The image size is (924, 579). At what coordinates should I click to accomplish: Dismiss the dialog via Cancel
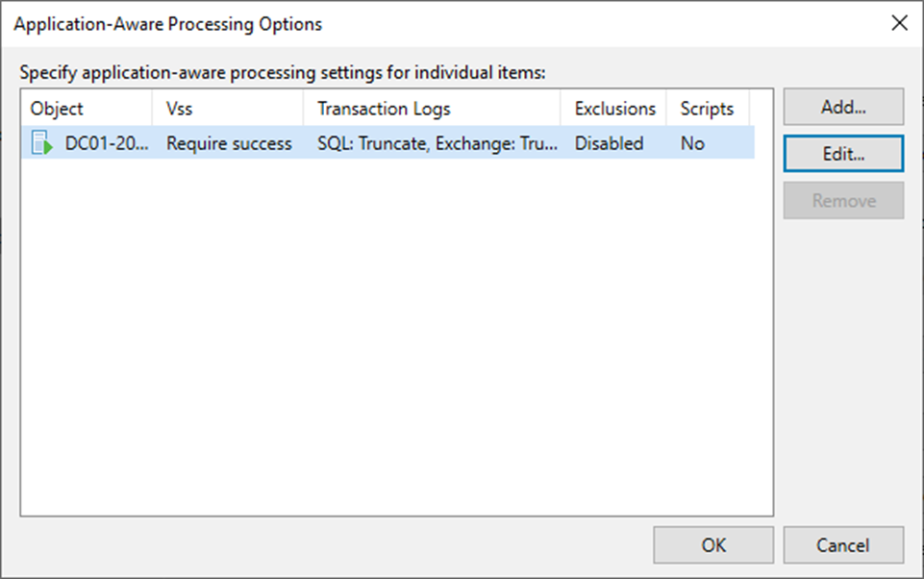[x=843, y=544]
